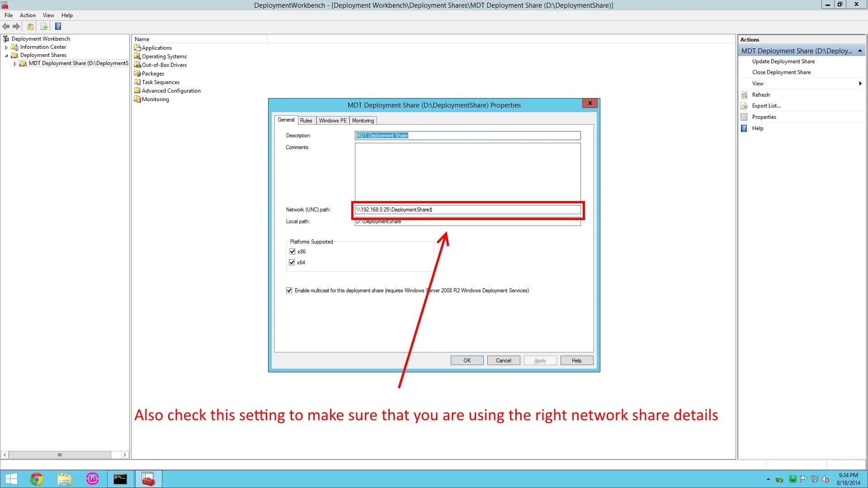Click the Applications folder icon
This screenshot has height=488, width=868.
click(137, 47)
